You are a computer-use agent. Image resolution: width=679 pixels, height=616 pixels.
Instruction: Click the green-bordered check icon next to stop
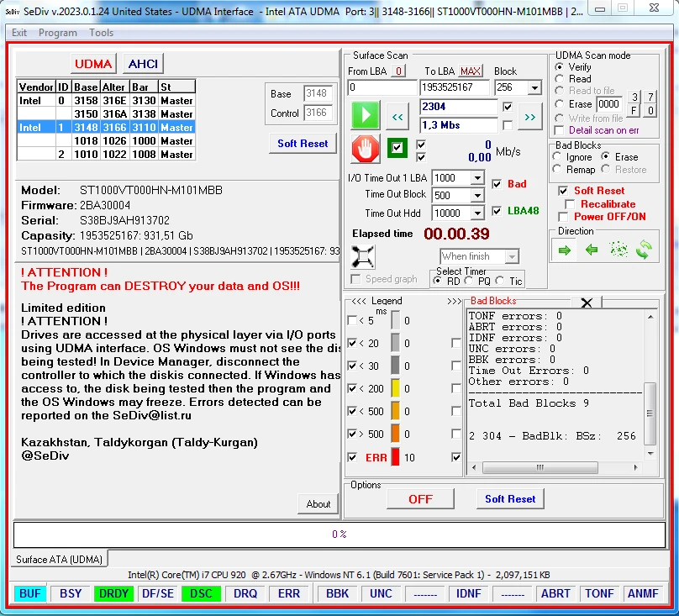[397, 148]
